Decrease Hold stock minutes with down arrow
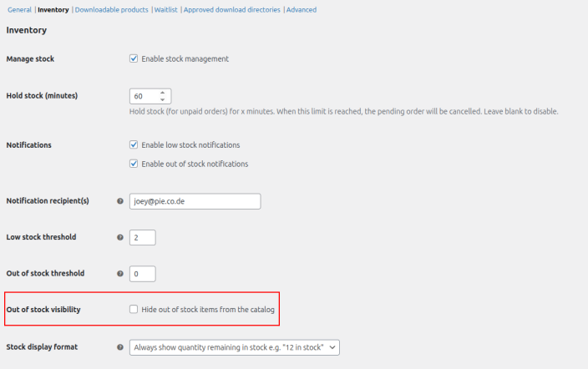The height and width of the screenshot is (369, 588). (x=163, y=99)
